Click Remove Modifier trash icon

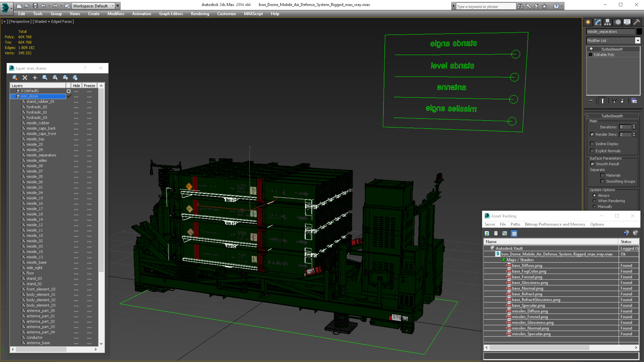point(622,101)
